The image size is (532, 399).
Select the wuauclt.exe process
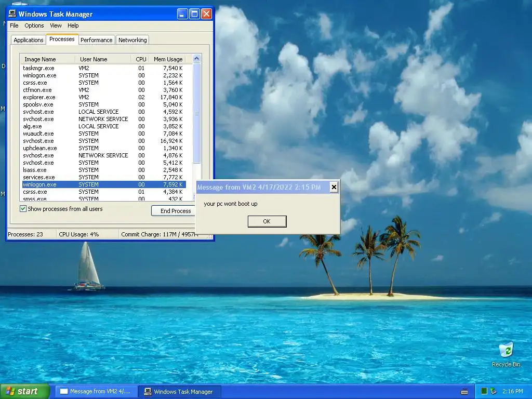click(x=104, y=134)
